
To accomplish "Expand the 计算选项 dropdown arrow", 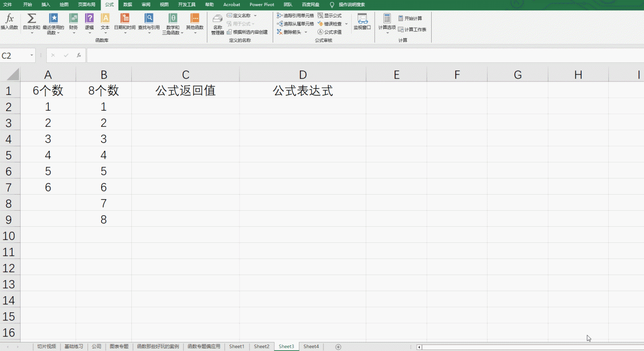I will click(387, 33).
